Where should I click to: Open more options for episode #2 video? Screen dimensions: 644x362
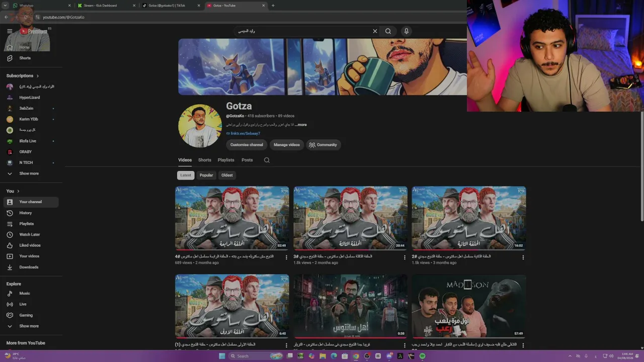click(x=523, y=257)
